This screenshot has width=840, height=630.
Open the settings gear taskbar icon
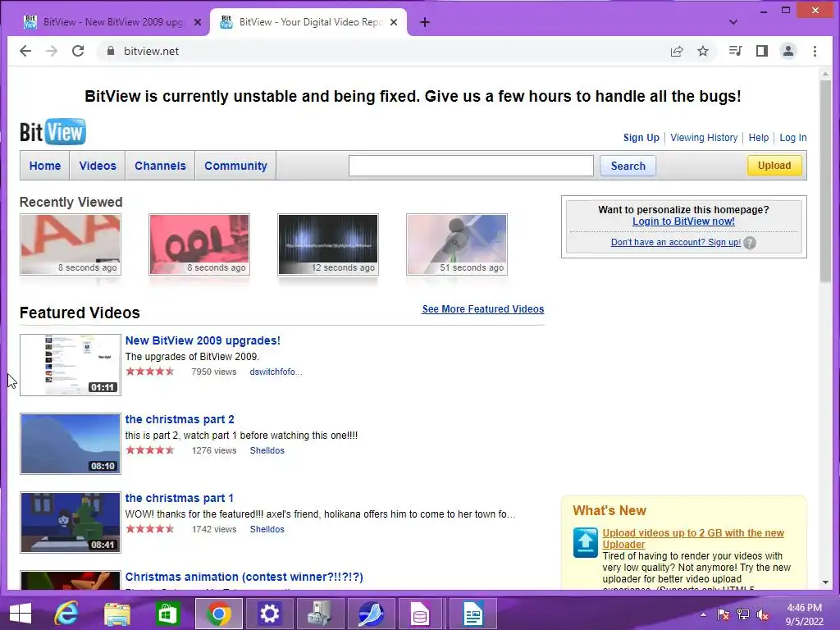[x=269, y=614]
